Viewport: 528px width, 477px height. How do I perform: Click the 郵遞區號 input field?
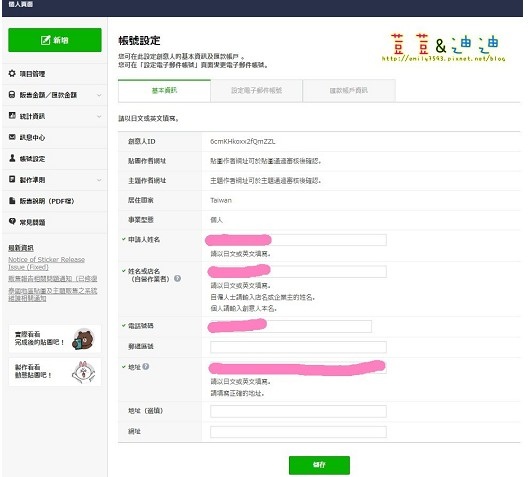[298, 347]
